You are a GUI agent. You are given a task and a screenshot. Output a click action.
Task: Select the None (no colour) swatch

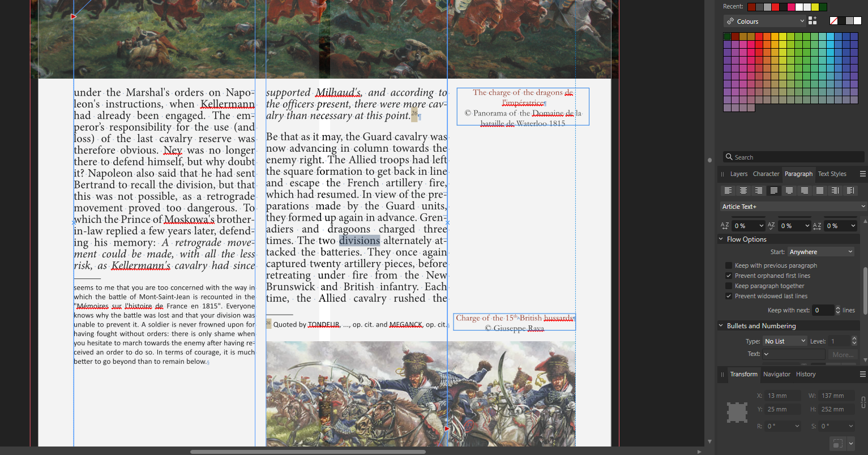click(833, 21)
